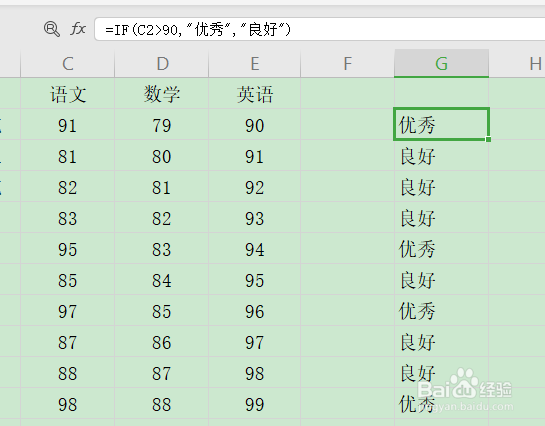Viewport: 545px width, 426px height.
Task: Select the 数学 cell with value 85
Action: (162, 310)
